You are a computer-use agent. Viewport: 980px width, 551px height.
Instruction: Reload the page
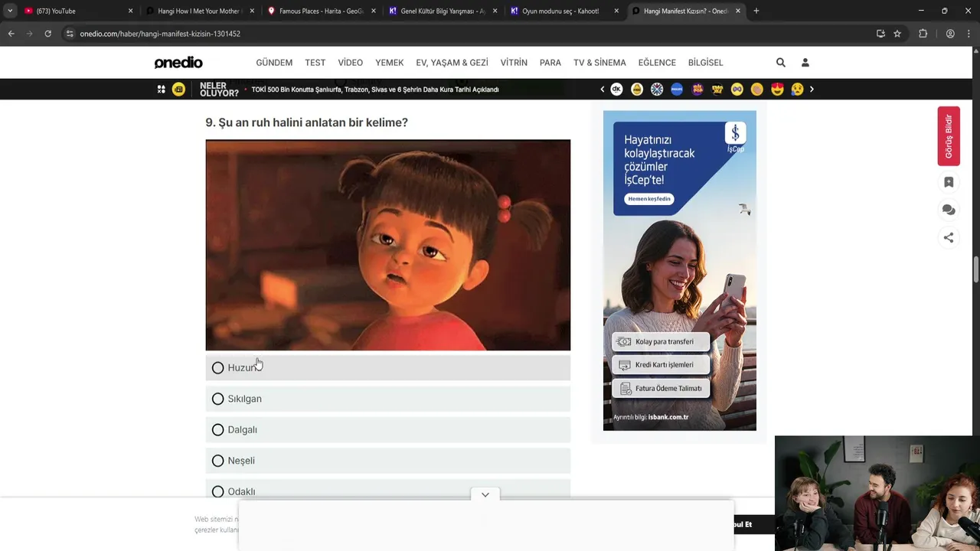pos(47,34)
